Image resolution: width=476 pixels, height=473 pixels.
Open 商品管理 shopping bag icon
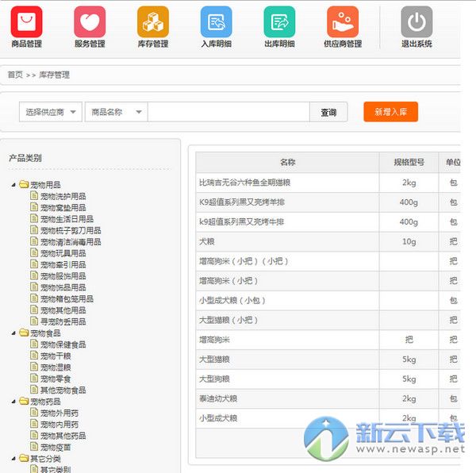tap(26, 21)
